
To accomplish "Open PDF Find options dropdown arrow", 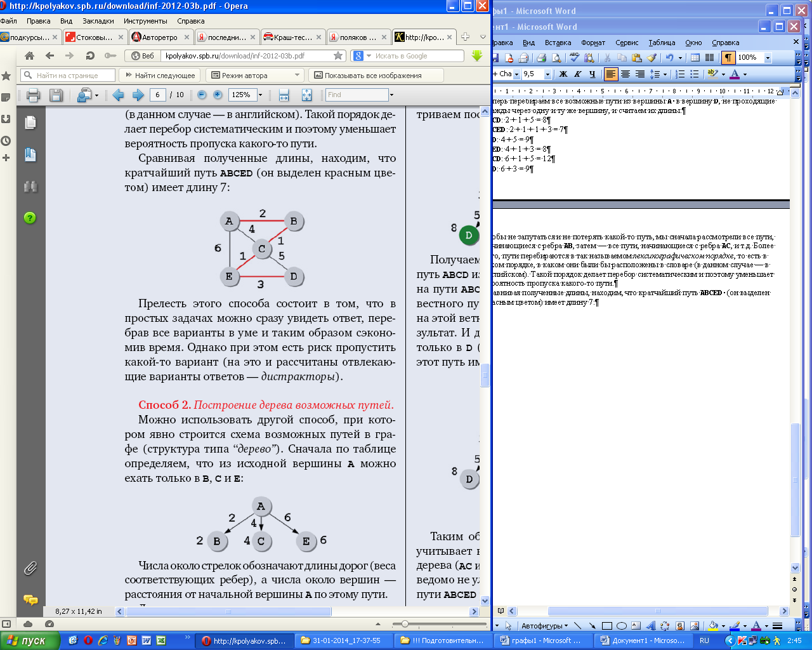I will [x=391, y=95].
